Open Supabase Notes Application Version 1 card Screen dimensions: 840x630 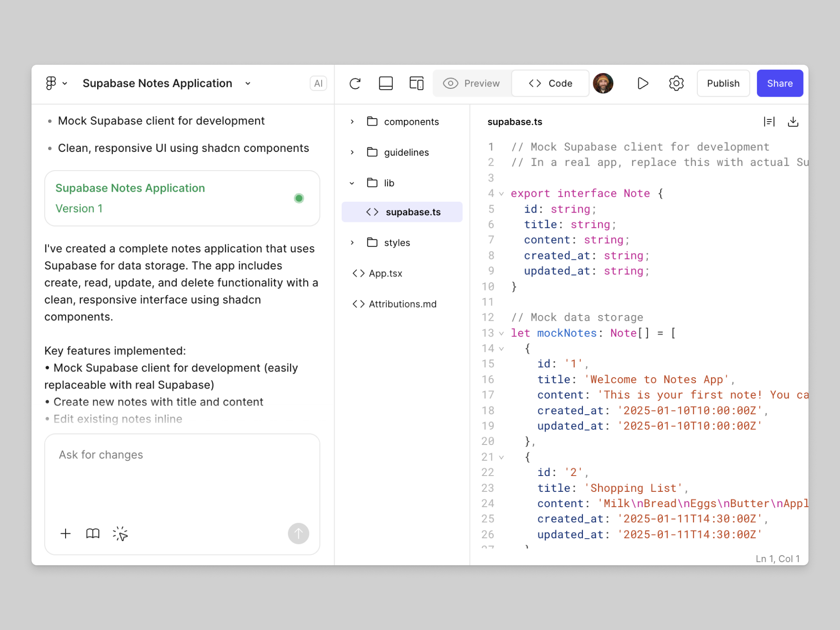coord(182,198)
